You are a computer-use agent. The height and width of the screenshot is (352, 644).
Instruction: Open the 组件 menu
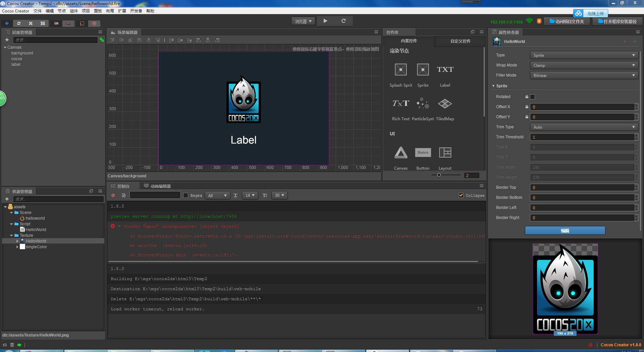[x=74, y=11]
